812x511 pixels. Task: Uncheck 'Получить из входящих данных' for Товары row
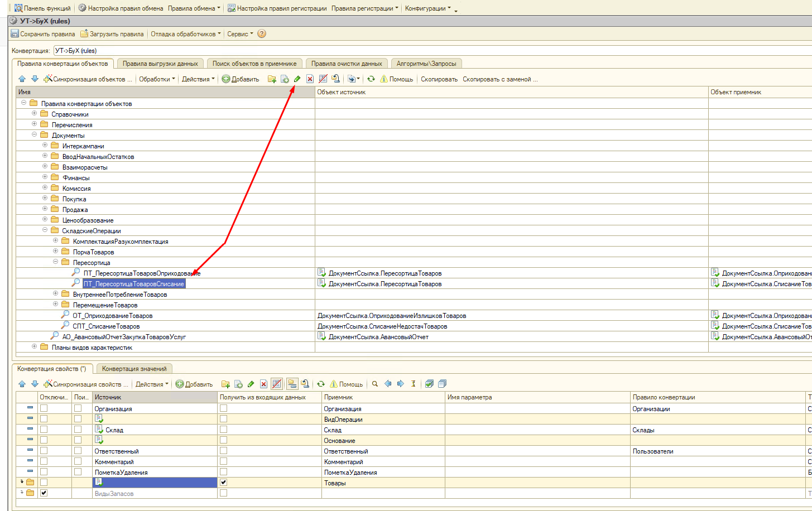click(224, 483)
